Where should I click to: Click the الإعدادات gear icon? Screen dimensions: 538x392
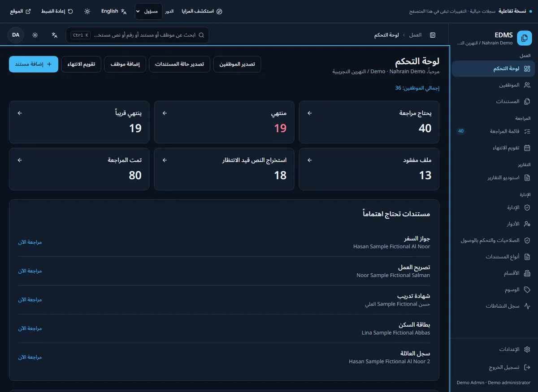coord(527,349)
